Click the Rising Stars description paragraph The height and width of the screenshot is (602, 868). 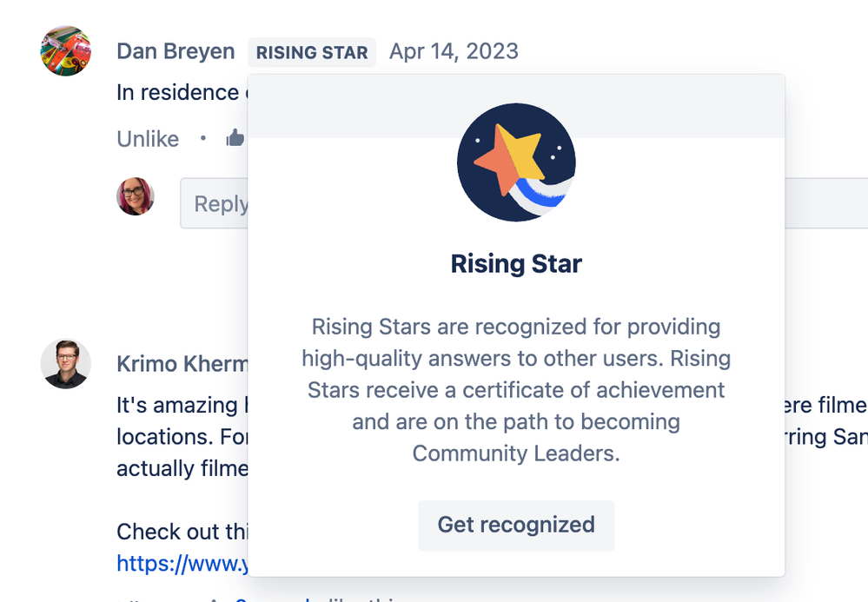click(516, 390)
